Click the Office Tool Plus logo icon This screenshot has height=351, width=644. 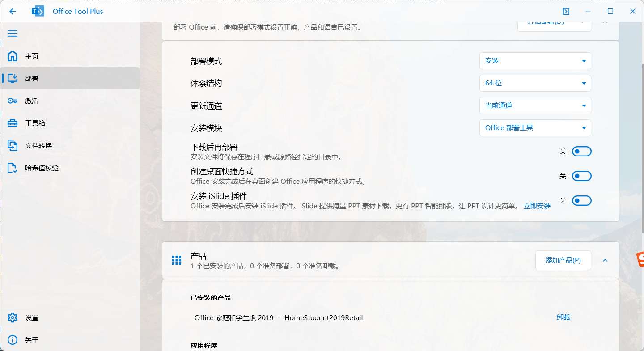(x=38, y=11)
